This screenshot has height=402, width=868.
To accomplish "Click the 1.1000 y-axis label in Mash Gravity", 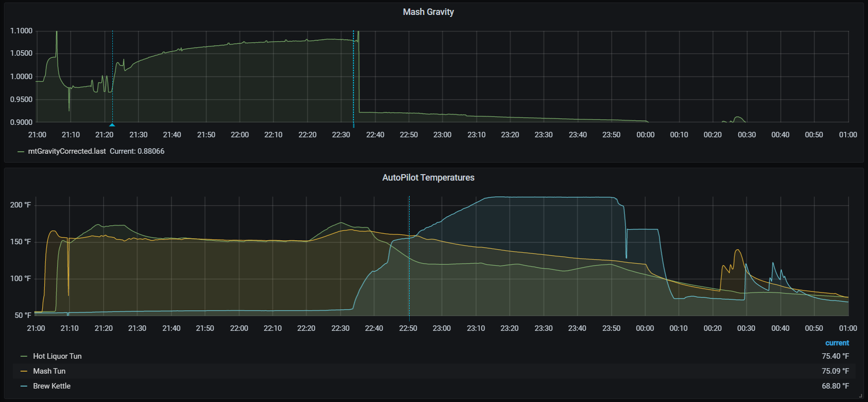I will [21, 31].
